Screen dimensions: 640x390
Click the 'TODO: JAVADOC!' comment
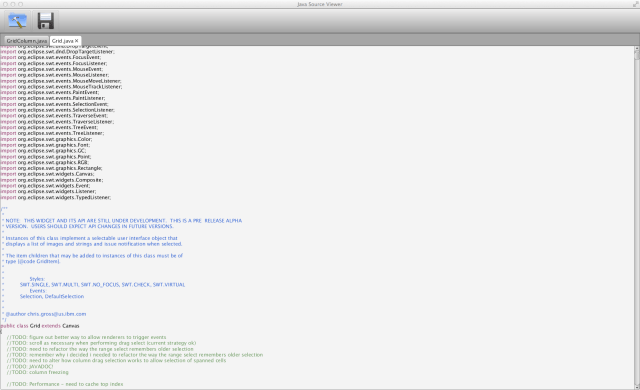coord(30,367)
